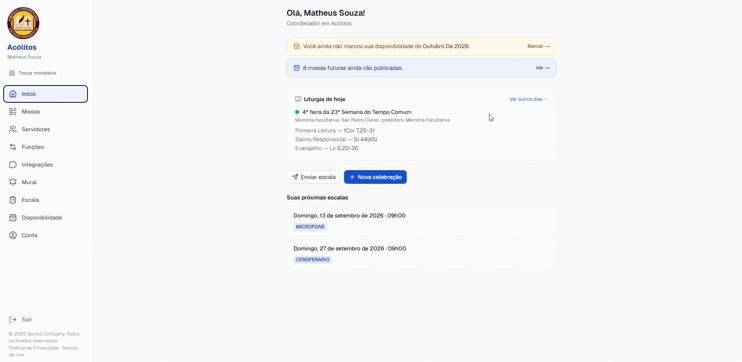The height and width of the screenshot is (362, 742).
Task: Open the Mural page
Action: (x=45, y=182)
